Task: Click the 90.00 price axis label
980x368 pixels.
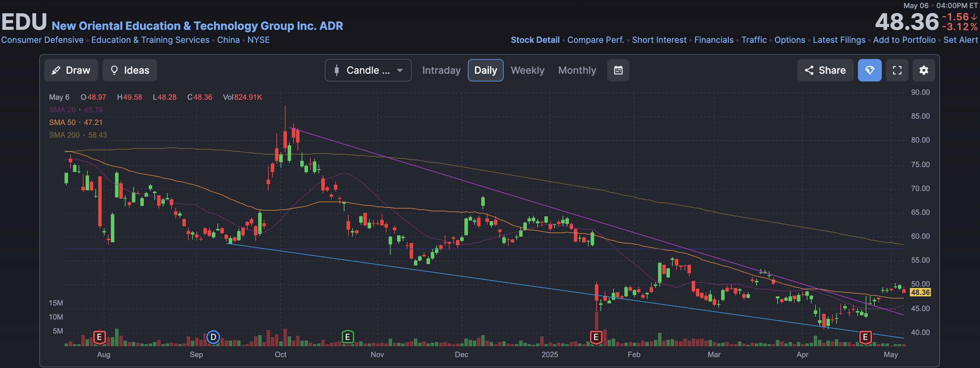Action: (920, 93)
